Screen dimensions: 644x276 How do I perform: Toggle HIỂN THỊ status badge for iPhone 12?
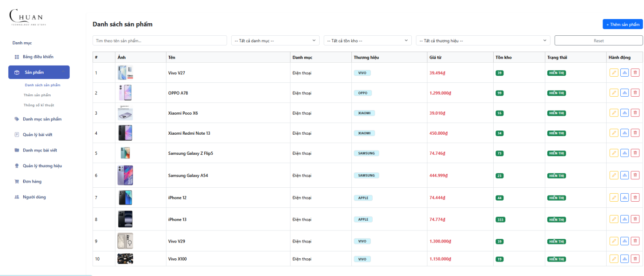[557, 198]
